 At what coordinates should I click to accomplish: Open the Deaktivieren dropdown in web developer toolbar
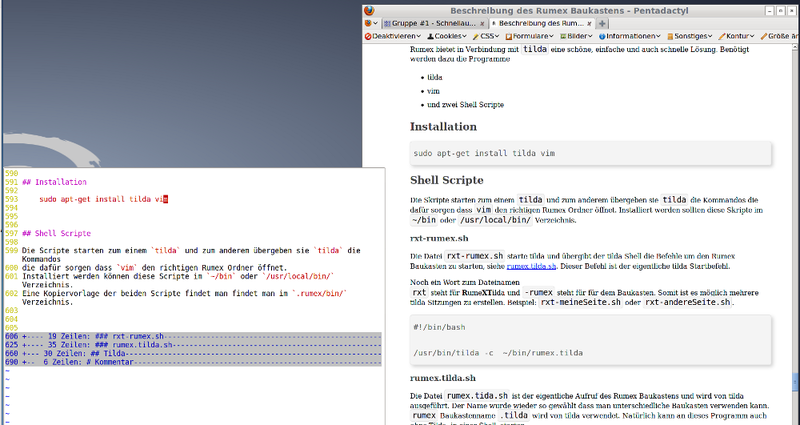point(393,36)
